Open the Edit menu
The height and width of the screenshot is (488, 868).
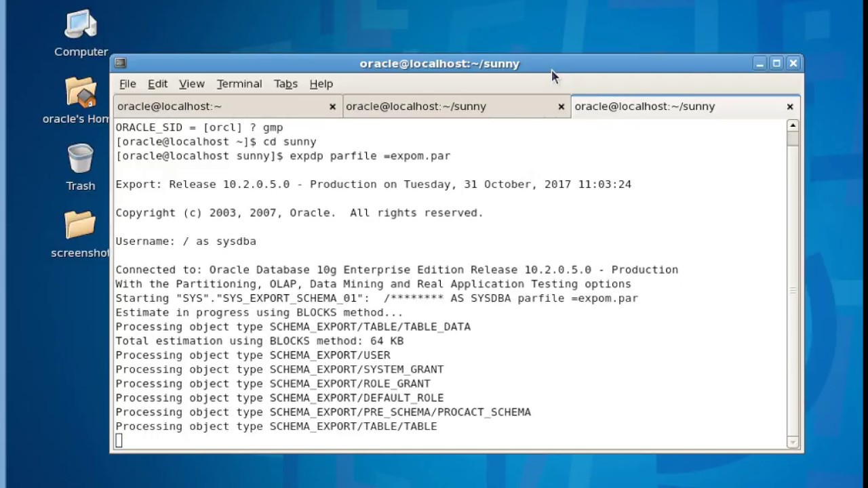click(157, 83)
